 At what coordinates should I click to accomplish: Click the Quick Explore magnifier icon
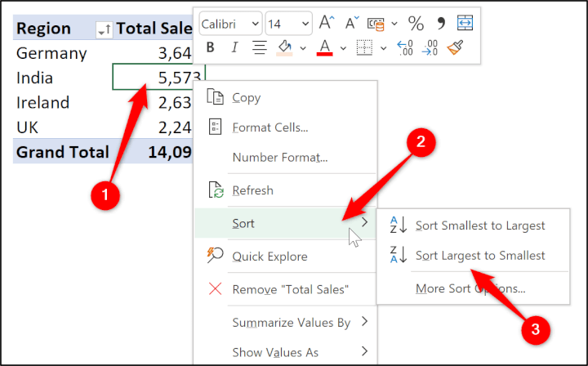(215, 255)
